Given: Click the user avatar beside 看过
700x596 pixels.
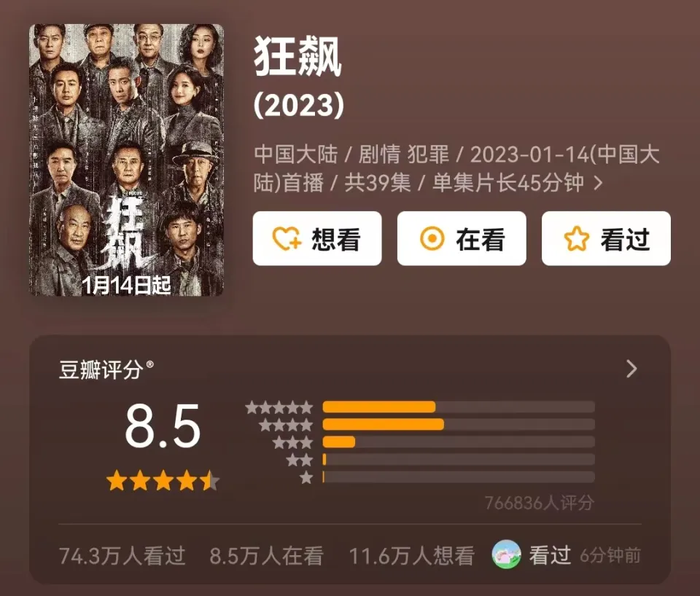Looking at the screenshot, I should [x=506, y=554].
